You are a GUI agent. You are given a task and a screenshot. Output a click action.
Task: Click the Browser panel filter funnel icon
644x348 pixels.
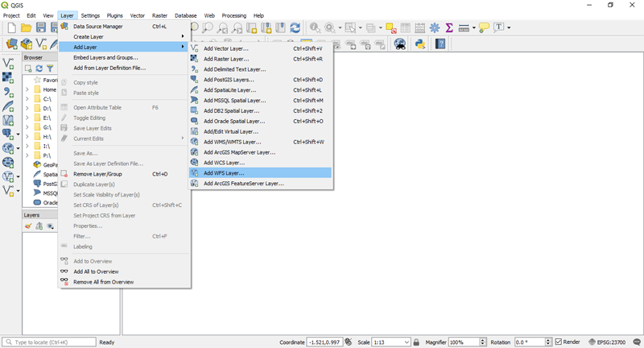point(50,68)
